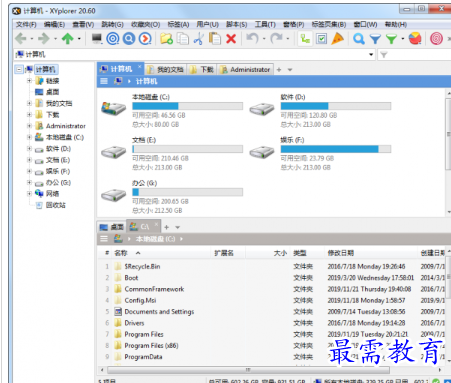Open the Up button dropdown arrow

(x=79, y=39)
